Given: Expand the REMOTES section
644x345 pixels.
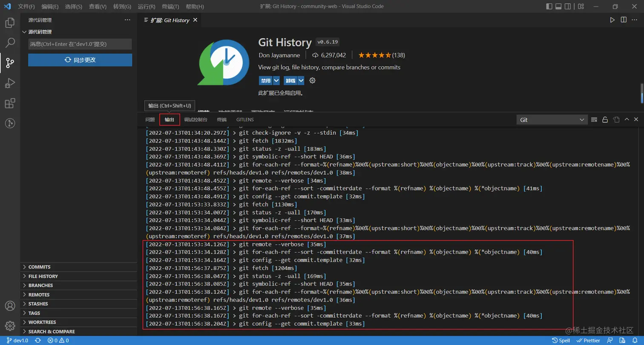Looking at the screenshot, I should coord(79,295).
